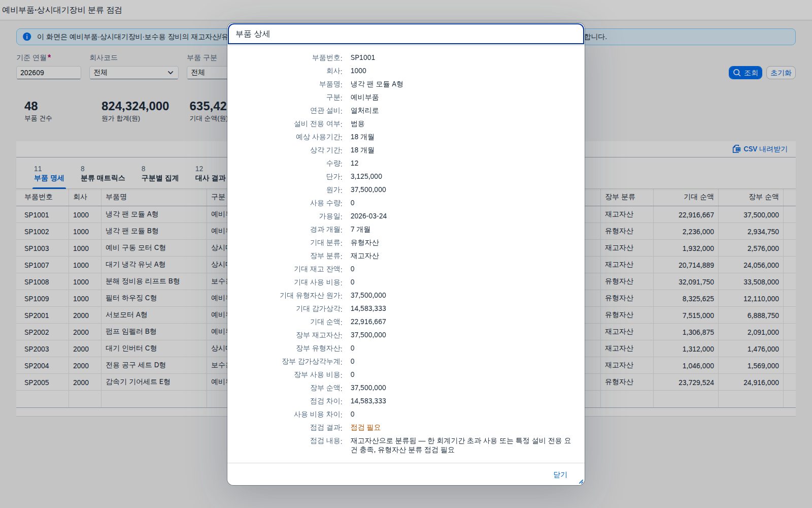812x508 pixels.
Task: Select the 기대 감가상각 value in the dialog
Action: tap(368, 308)
